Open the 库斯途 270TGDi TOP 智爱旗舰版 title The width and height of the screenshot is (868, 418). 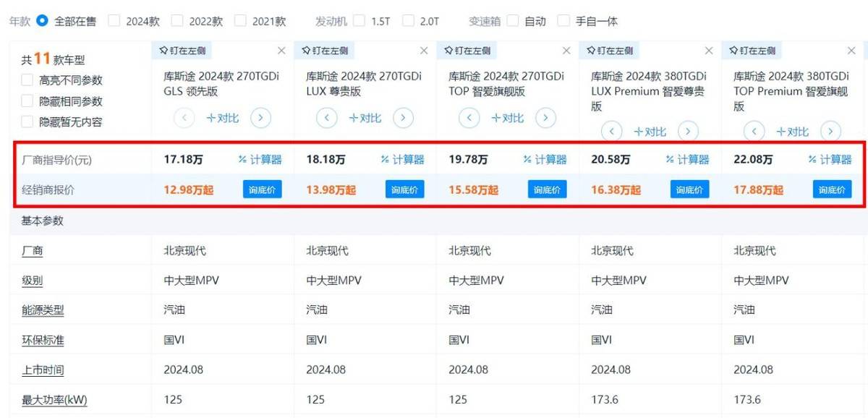click(x=506, y=84)
